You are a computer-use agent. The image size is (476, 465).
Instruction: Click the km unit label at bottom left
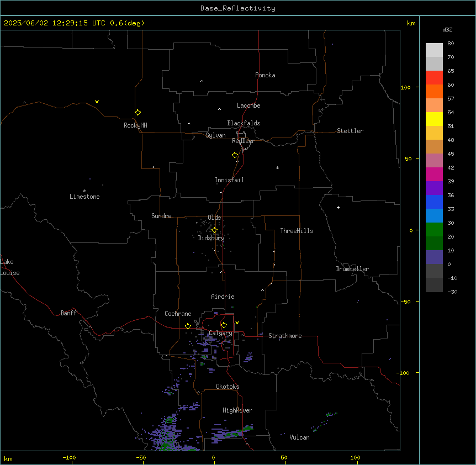click(x=8, y=459)
